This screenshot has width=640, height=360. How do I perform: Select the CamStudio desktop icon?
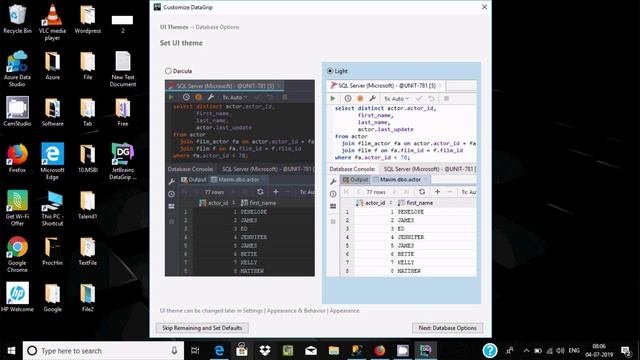[17, 111]
